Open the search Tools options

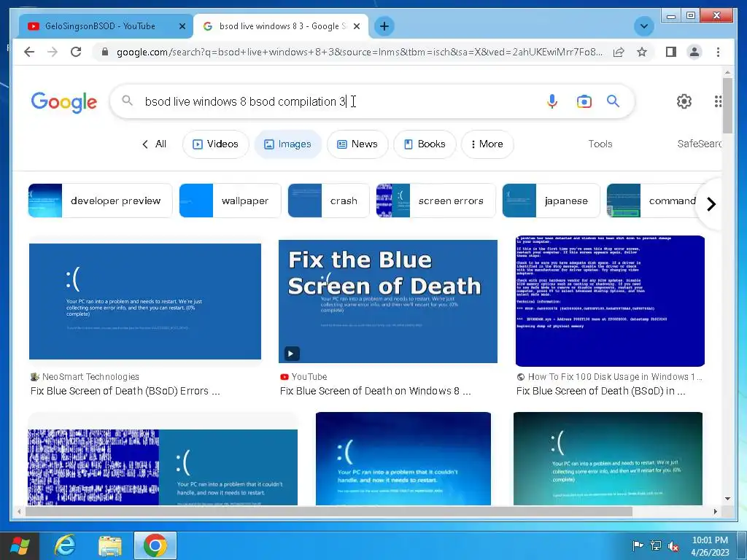(600, 144)
